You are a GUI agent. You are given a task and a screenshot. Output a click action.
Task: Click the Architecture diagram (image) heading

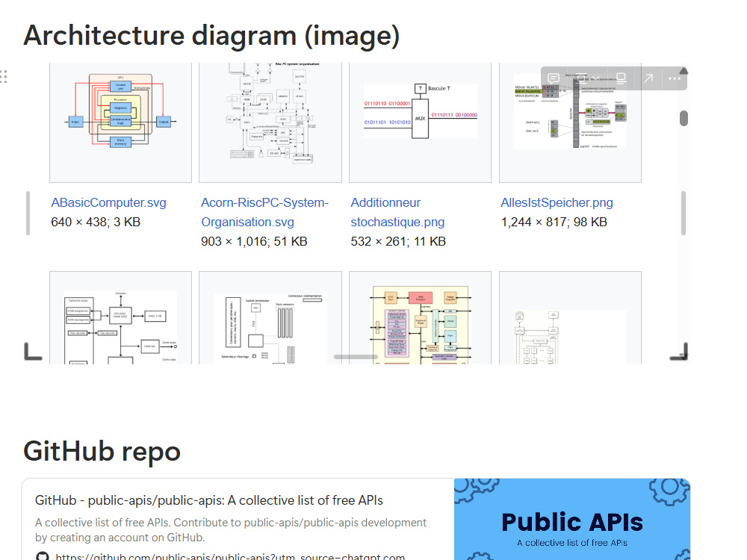211,36
